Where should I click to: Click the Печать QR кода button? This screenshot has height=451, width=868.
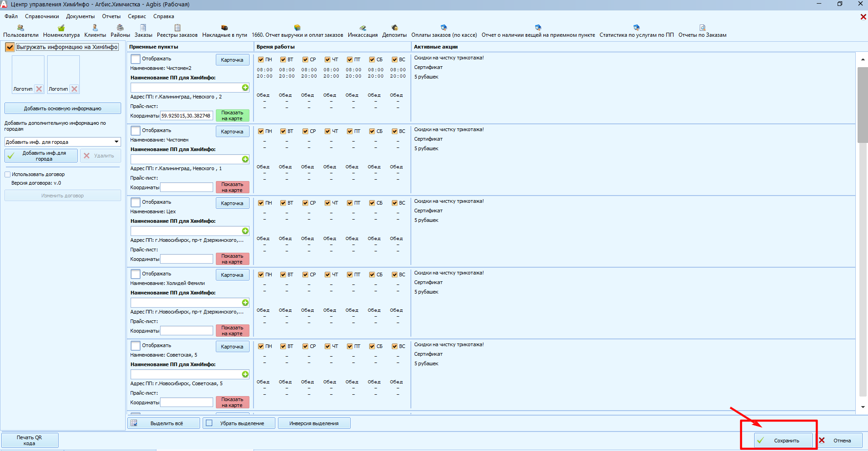click(29, 441)
